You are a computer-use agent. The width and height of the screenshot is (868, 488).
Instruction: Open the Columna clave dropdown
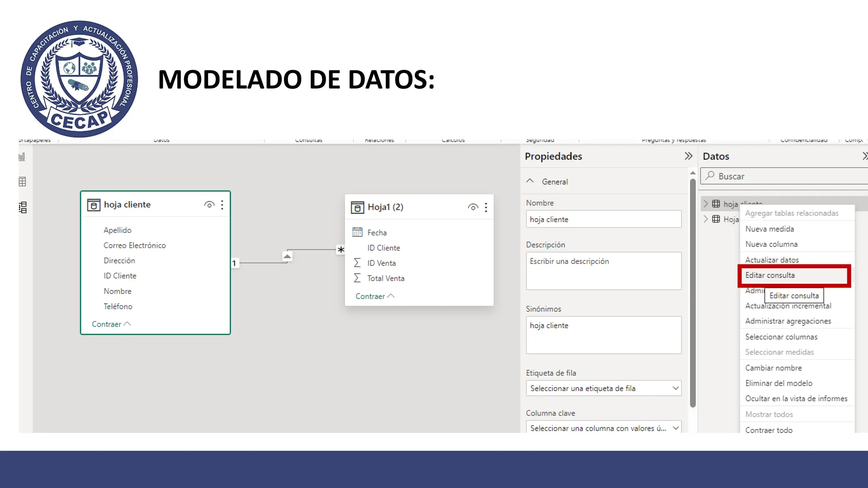[x=604, y=427]
